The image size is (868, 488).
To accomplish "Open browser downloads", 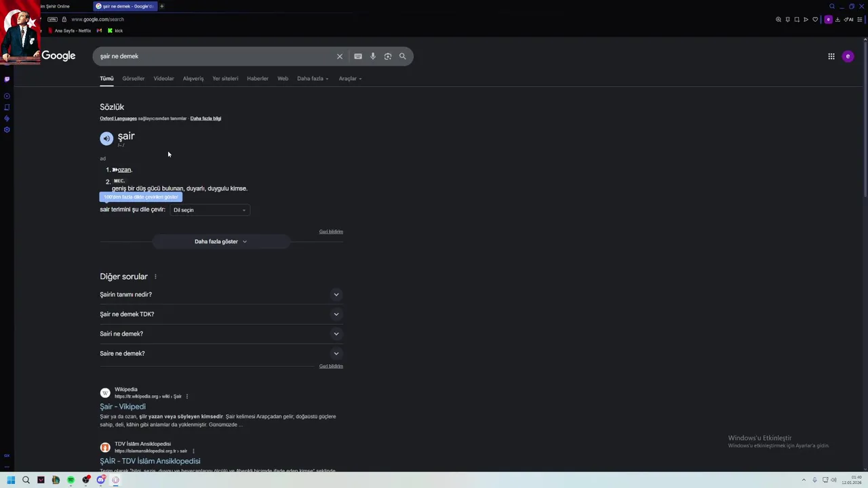I will tap(837, 20).
